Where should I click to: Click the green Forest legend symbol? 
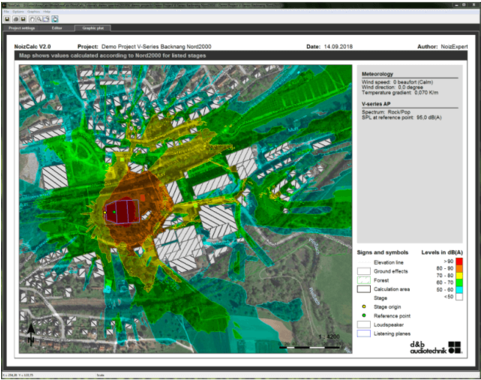(x=364, y=280)
